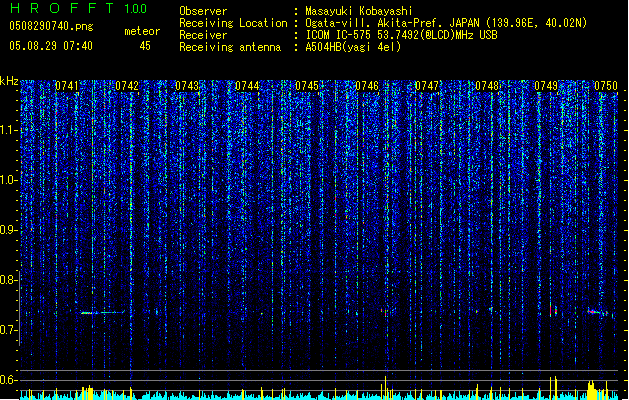This screenshot has height=400, width=629.
Task: Click the 0741 time marker
Action: coord(67,86)
